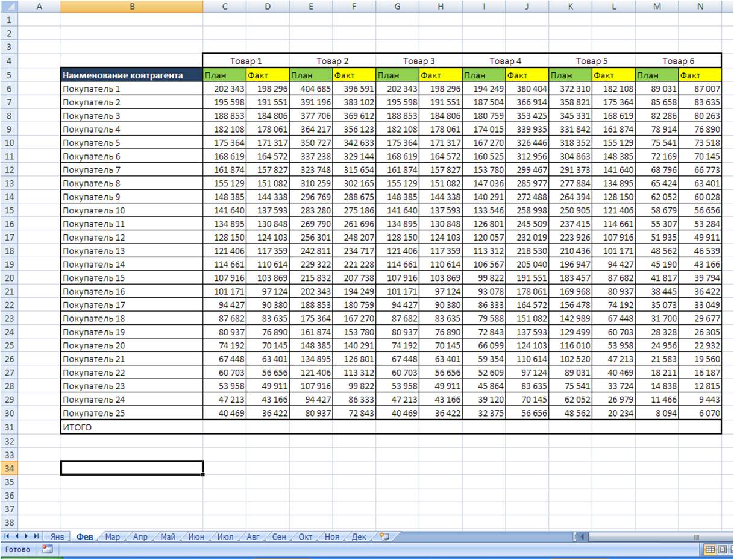The width and height of the screenshot is (734, 560).
Task: Click the Select All corner button
Action: pos(9,7)
